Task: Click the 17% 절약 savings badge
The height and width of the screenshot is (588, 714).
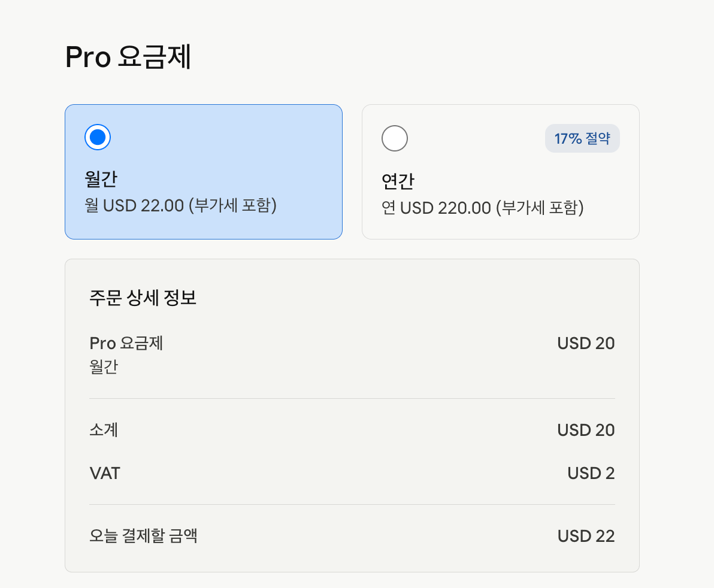Action: pos(582,138)
